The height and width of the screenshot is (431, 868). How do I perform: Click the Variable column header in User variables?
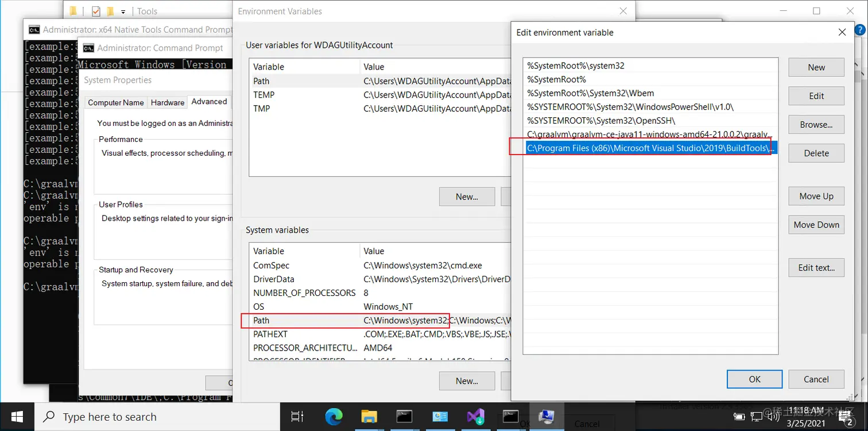coord(304,67)
